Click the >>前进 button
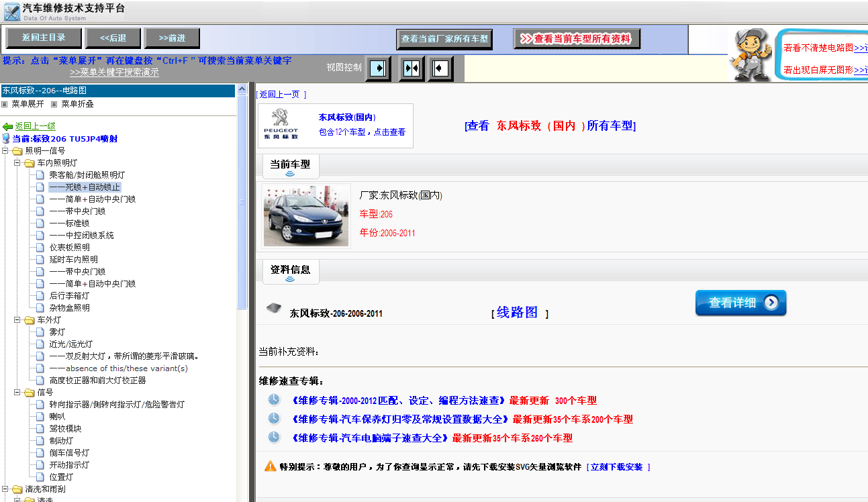Viewport: 868px width, 502px height. tap(173, 38)
